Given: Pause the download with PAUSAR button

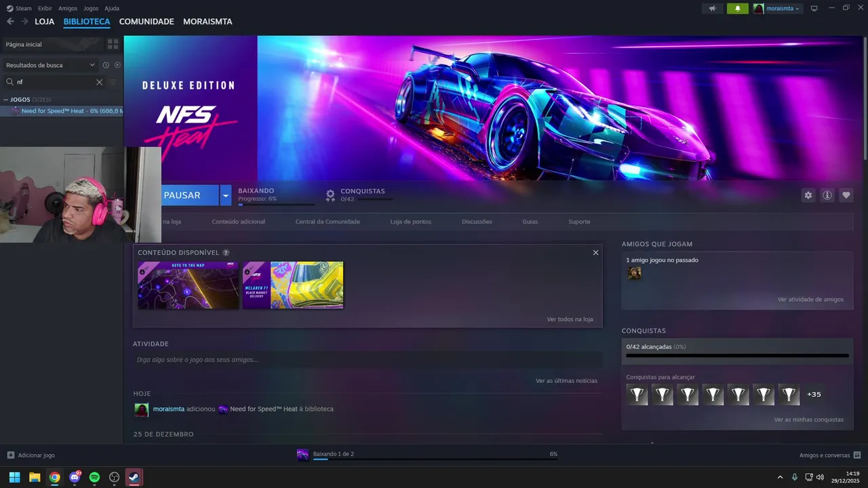Looking at the screenshot, I should click(x=190, y=195).
